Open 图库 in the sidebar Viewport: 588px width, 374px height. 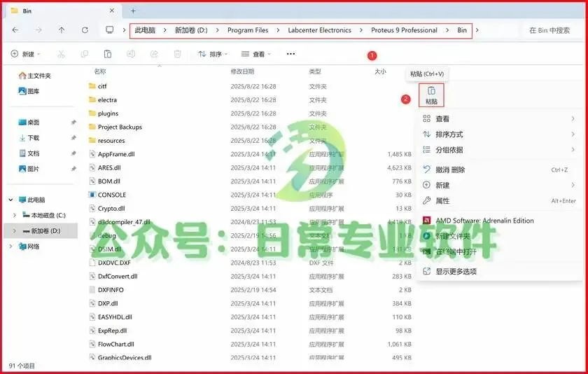(x=29, y=91)
